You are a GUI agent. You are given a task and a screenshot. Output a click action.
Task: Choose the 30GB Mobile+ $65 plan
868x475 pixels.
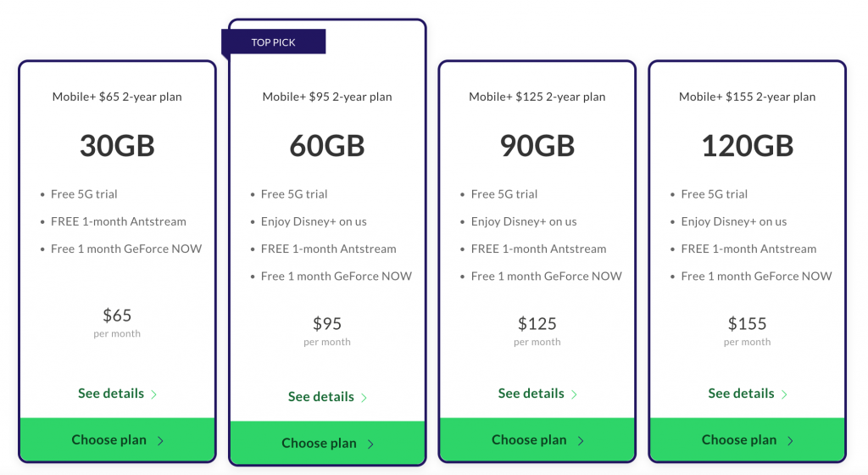tap(109, 440)
